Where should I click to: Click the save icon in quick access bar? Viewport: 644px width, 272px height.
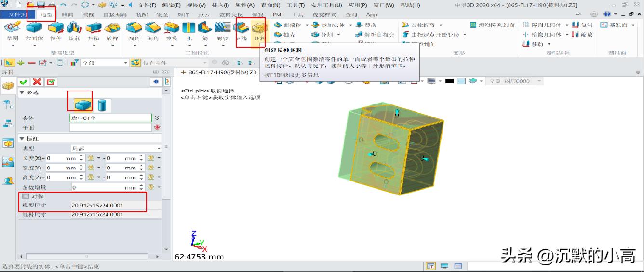click(42, 5)
